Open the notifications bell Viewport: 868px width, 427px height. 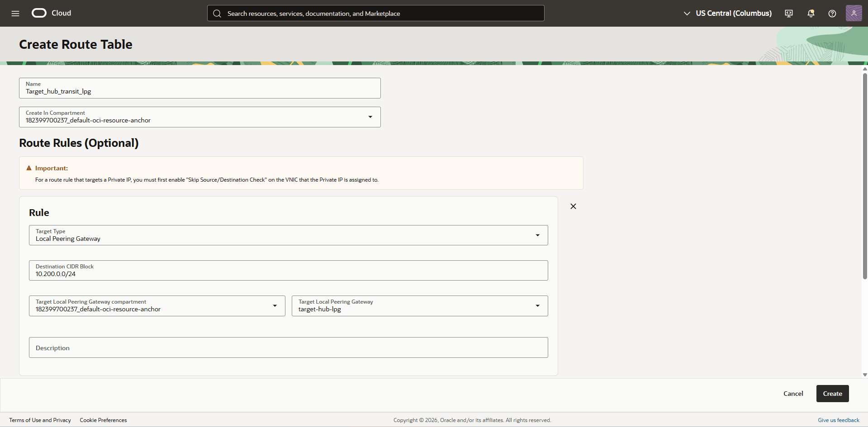(811, 14)
